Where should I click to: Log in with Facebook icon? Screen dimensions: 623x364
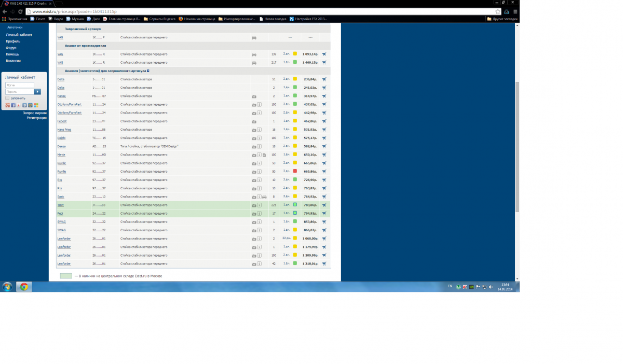pos(13,105)
